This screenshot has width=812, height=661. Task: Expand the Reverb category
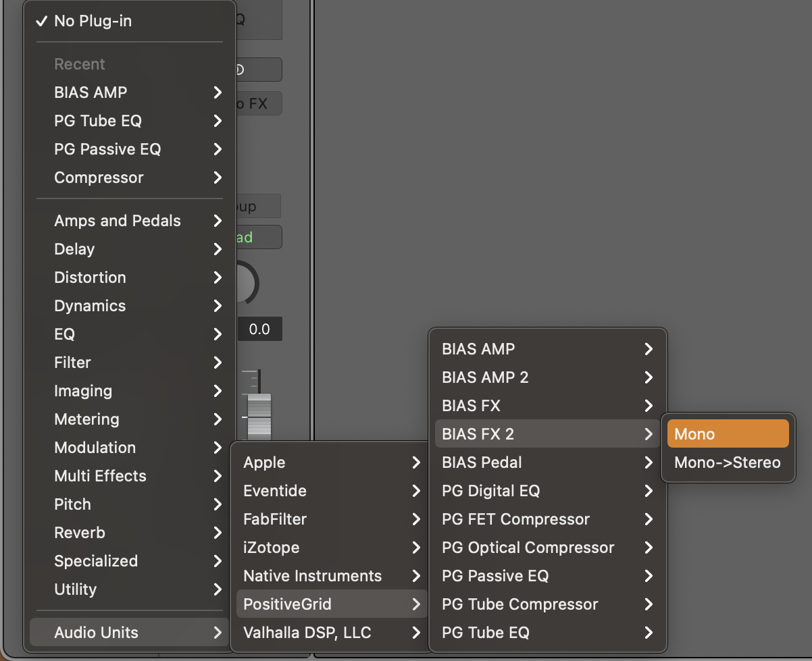[130, 533]
